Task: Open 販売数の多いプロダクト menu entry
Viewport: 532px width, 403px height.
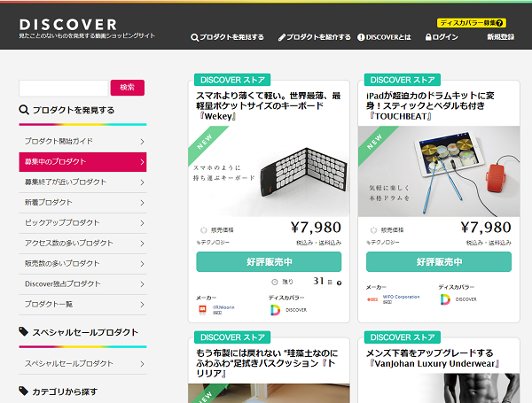Action: pyautogui.click(x=82, y=264)
